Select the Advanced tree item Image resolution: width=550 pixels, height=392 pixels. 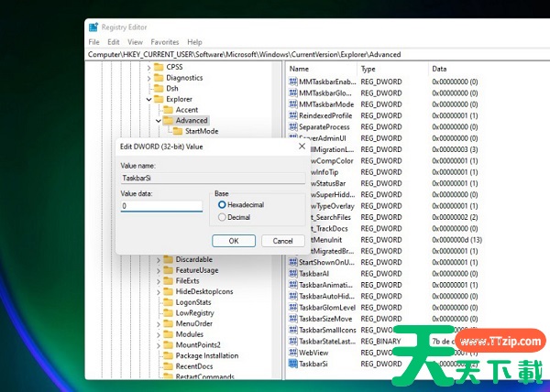coord(192,120)
